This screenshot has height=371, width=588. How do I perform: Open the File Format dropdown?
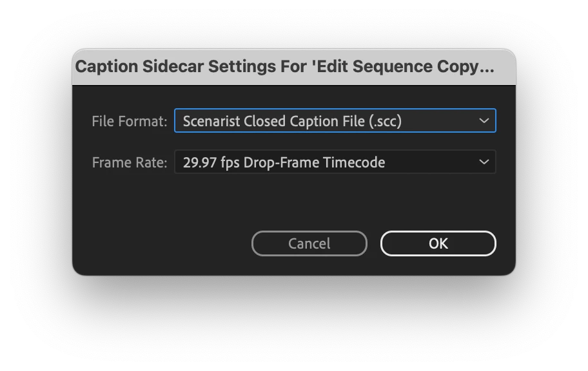coord(335,121)
